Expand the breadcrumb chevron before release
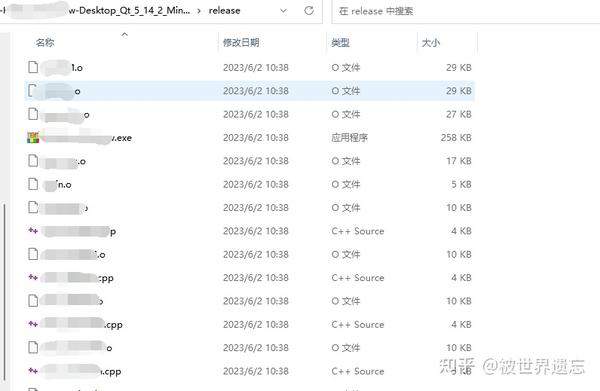600x391 pixels. (x=199, y=11)
